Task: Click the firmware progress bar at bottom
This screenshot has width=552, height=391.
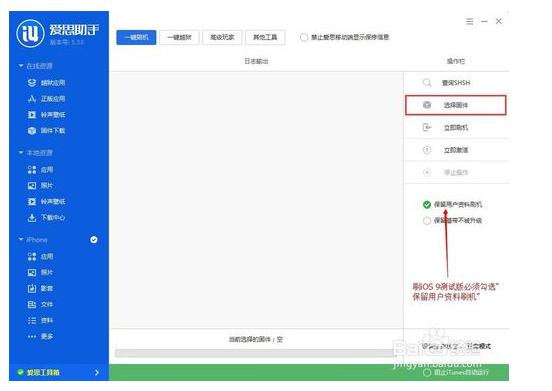Action: (x=256, y=353)
